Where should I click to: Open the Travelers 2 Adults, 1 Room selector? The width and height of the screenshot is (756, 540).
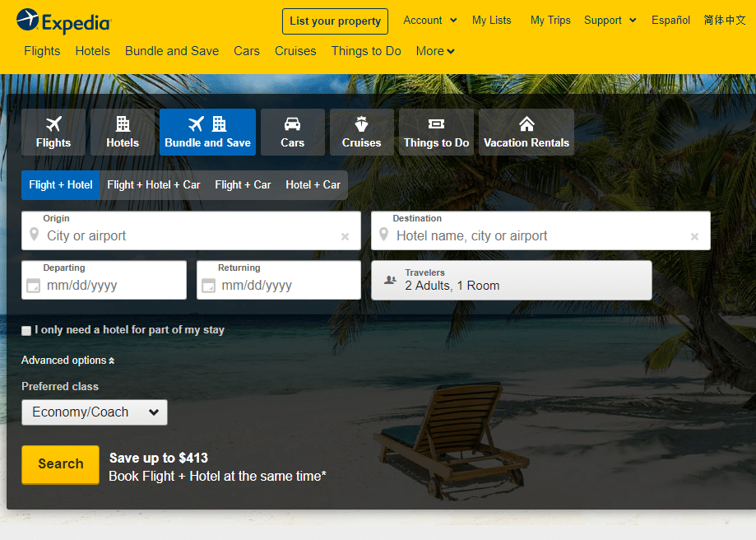click(512, 281)
